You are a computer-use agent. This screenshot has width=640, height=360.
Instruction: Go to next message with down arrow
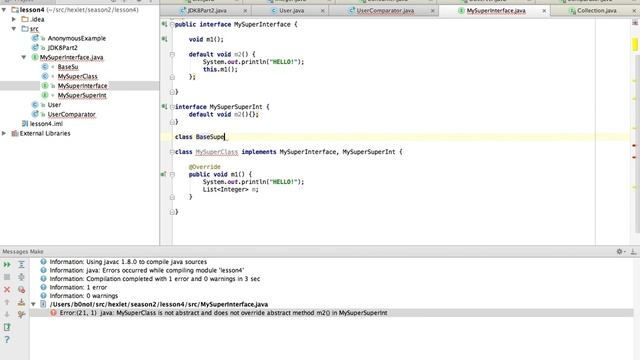7,314
